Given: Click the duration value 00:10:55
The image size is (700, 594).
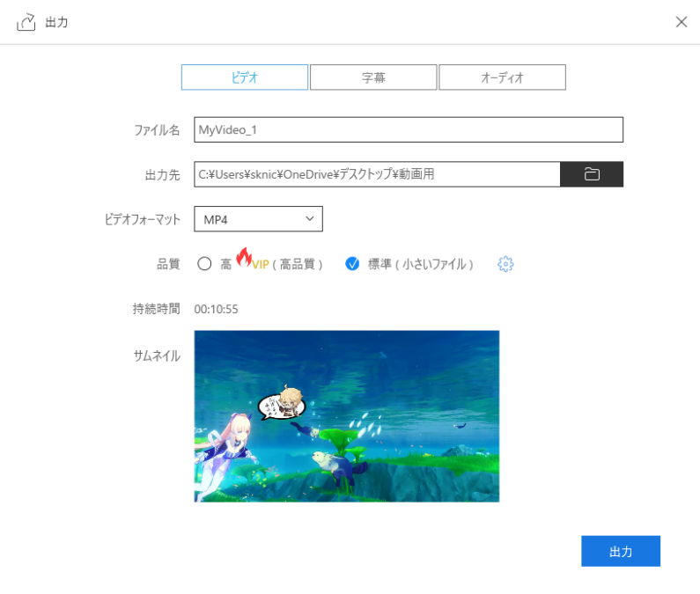Looking at the screenshot, I should coord(216,309).
